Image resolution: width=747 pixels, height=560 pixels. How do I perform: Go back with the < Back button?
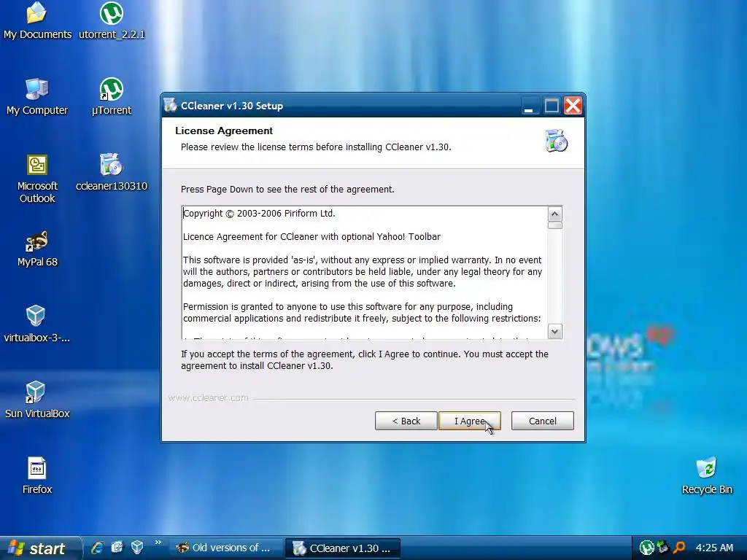406,421
